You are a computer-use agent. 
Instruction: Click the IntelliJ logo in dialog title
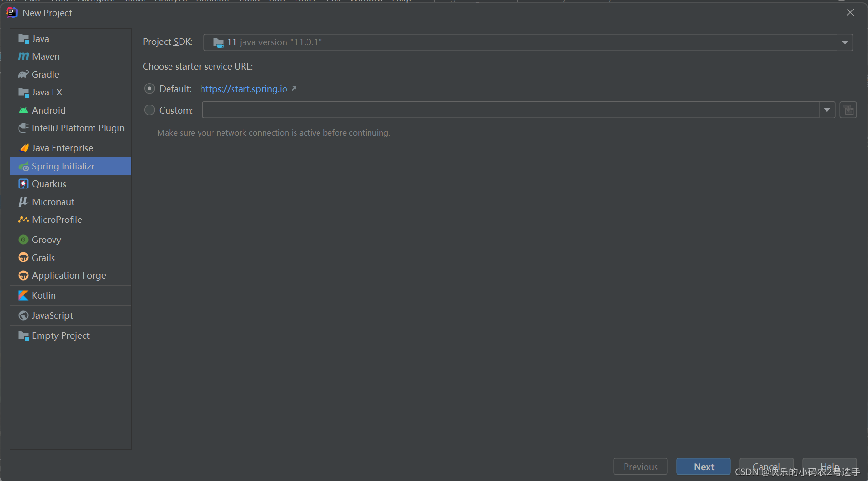[x=12, y=12]
